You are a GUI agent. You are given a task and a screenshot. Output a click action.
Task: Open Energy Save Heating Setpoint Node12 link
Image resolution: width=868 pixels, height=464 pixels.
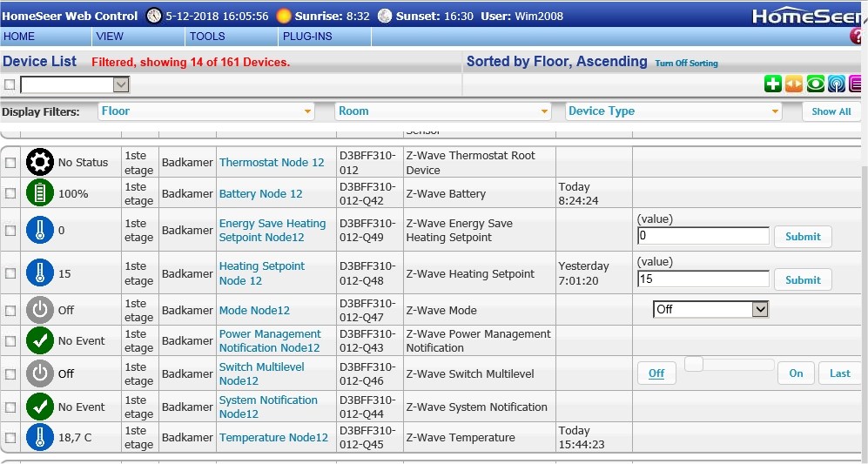[273, 231]
